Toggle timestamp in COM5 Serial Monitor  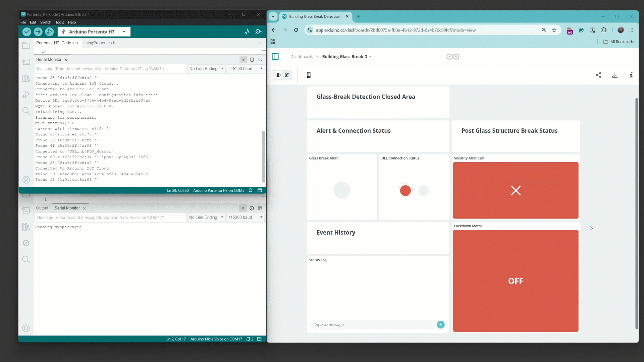click(x=252, y=60)
